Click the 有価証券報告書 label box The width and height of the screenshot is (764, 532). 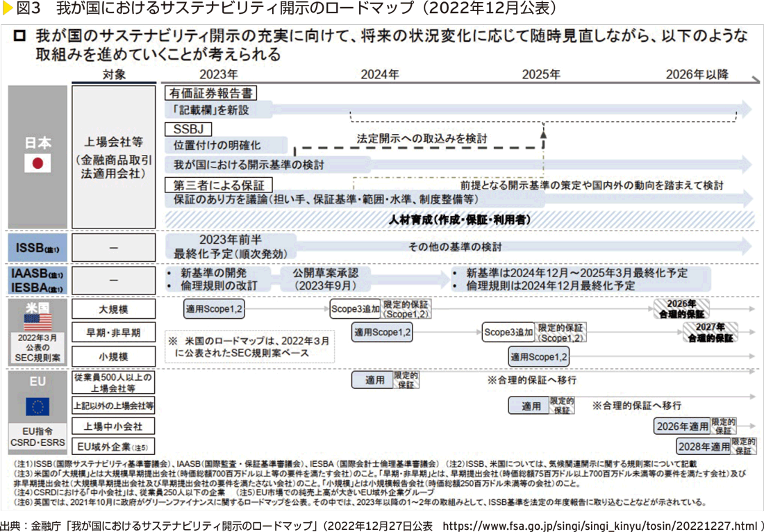(x=210, y=93)
